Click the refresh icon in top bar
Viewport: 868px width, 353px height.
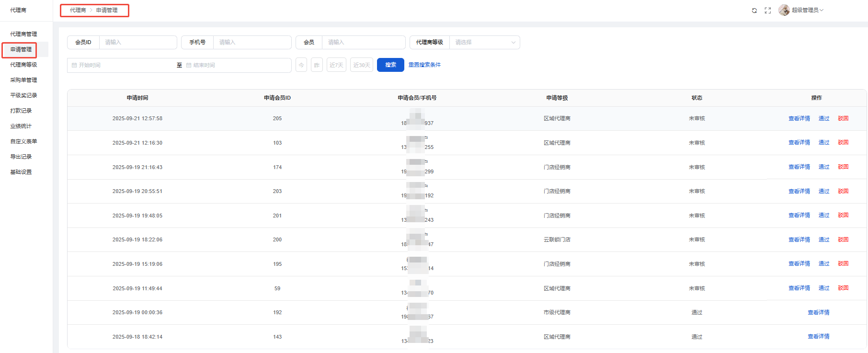pyautogui.click(x=754, y=11)
